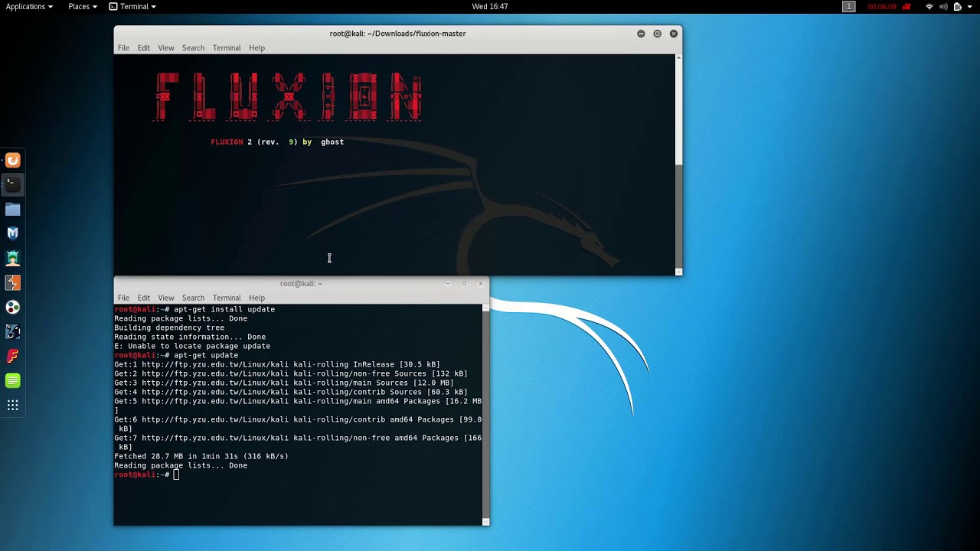Open Search menu in root@kali:~ window
980x551 pixels.
(193, 298)
